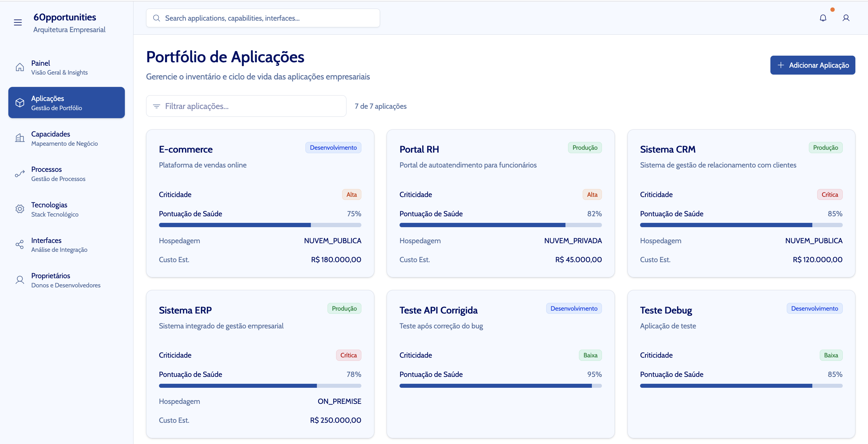Viewport: 868px width, 444px height.
Task: Click the E-commerce health score bar
Action: coord(260,225)
